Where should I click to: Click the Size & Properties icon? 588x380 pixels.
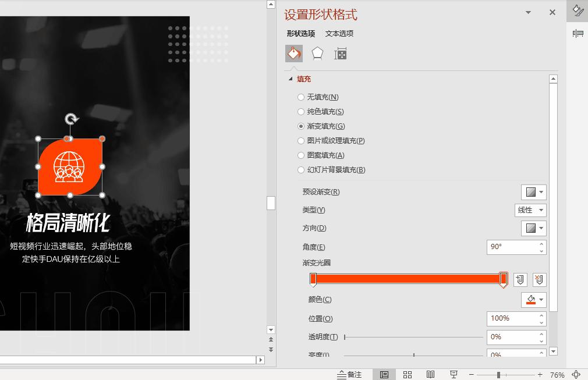point(340,53)
